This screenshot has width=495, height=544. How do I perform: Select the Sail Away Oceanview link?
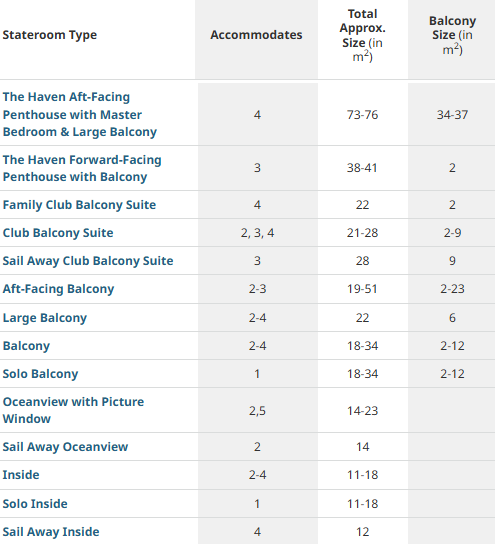(65, 447)
